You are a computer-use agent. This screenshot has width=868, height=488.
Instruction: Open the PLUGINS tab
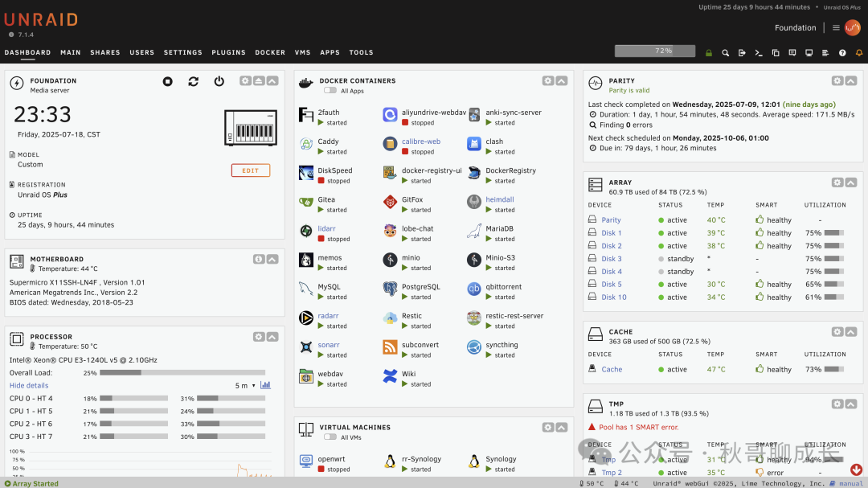coord(228,52)
